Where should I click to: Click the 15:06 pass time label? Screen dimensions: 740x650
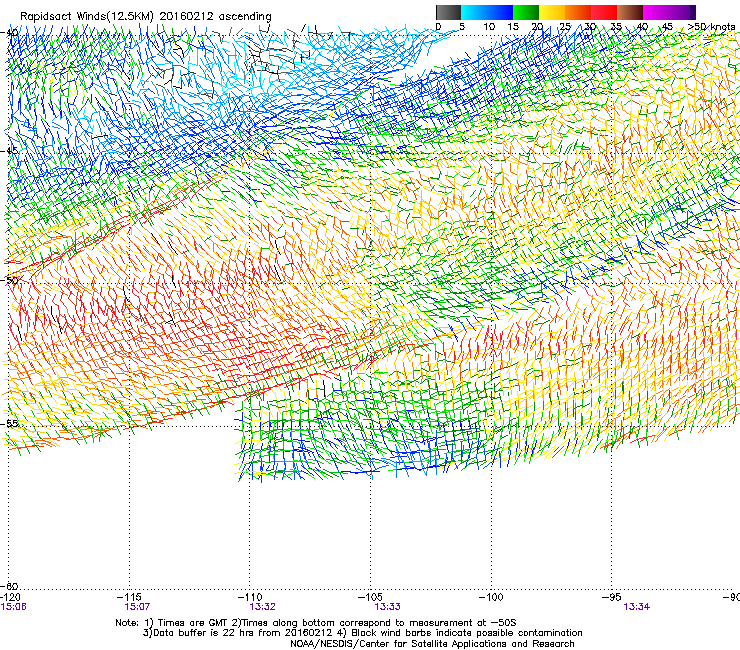pyautogui.click(x=14, y=607)
